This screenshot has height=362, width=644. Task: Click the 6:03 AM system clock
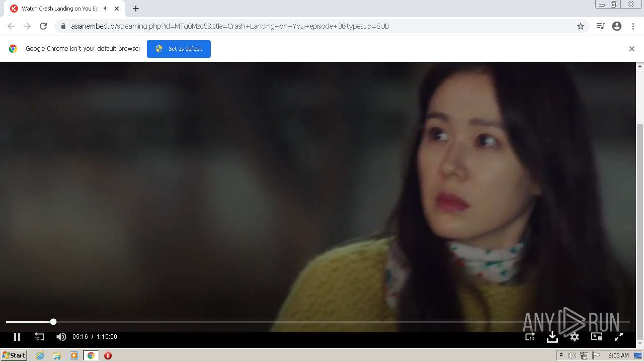(618, 355)
